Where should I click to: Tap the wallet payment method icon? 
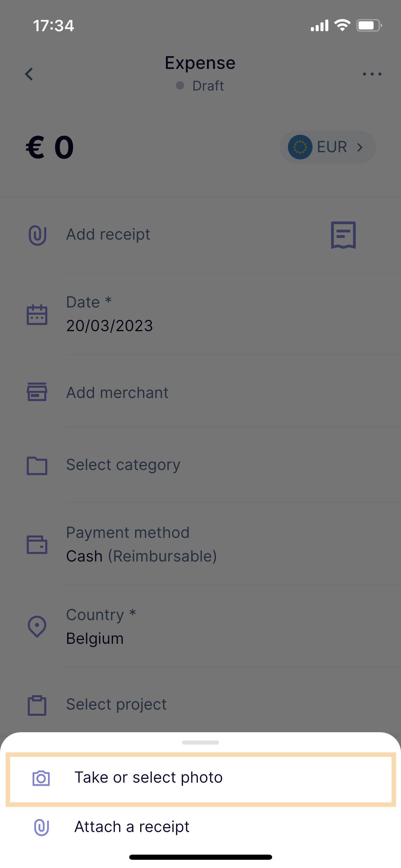[37, 544]
